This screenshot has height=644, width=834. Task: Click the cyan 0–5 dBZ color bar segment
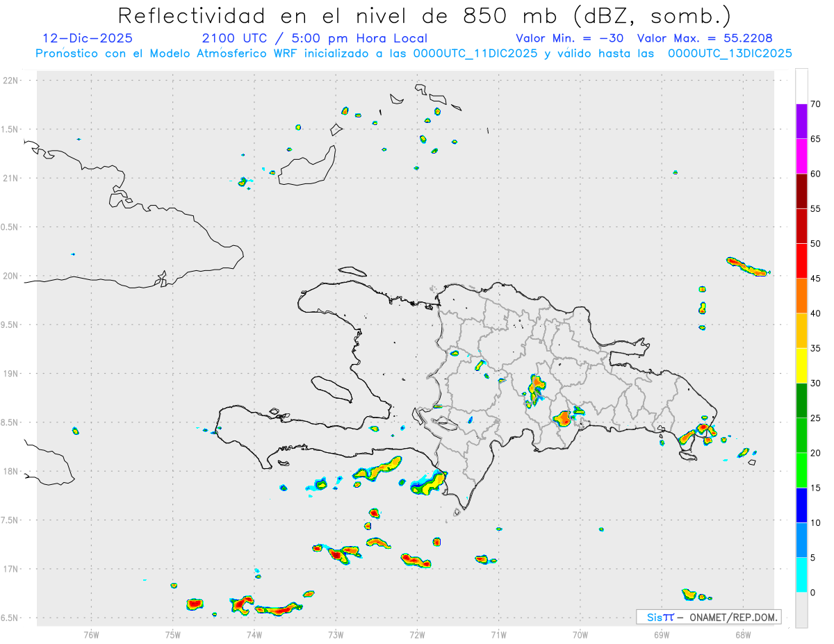coord(801,575)
